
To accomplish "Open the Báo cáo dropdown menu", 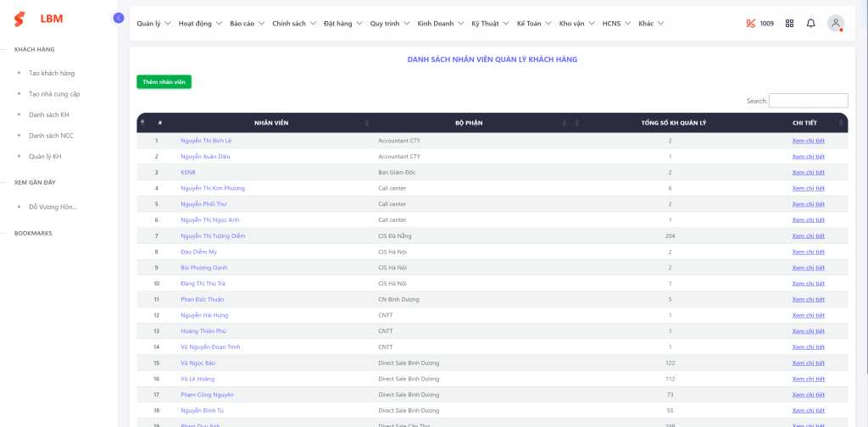I will [247, 24].
